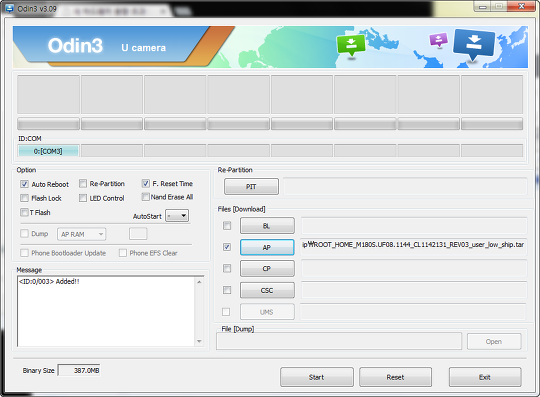
Task: Enable Nand Erase All
Action: pyautogui.click(x=146, y=197)
